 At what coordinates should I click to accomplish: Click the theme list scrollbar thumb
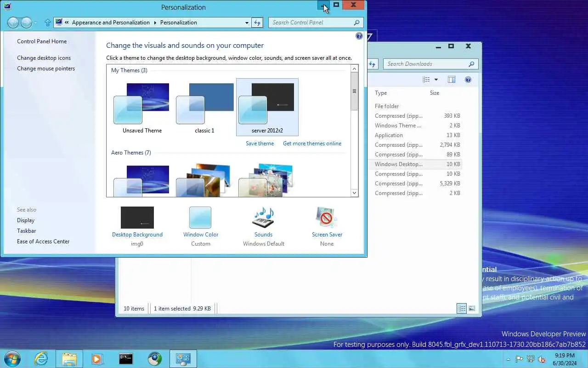click(x=354, y=92)
